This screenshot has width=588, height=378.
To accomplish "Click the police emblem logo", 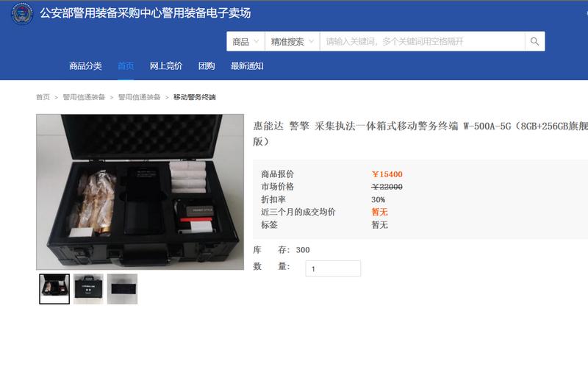I will [22, 13].
